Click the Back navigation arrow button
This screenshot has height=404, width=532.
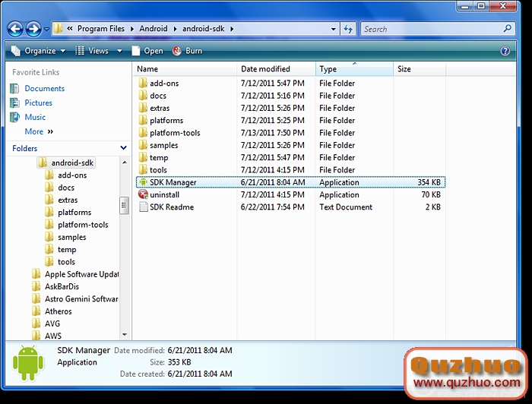[x=15, y=29]
